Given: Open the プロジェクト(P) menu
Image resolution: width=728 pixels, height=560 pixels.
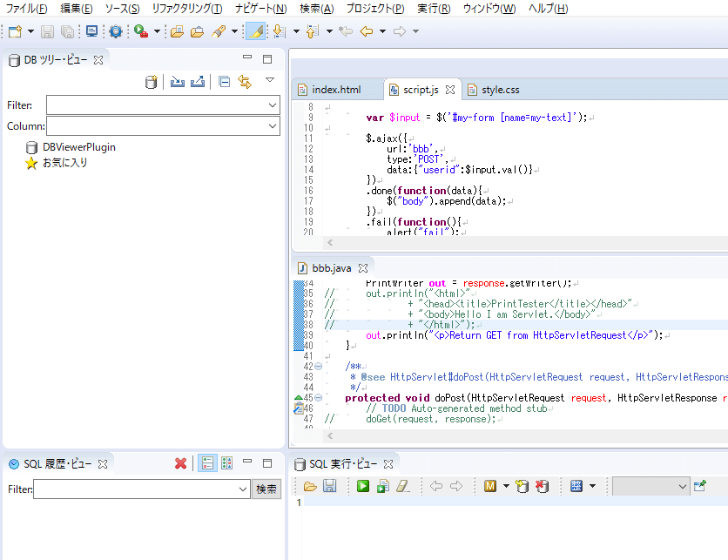Looking at the screenshot, I should [375, 9].
